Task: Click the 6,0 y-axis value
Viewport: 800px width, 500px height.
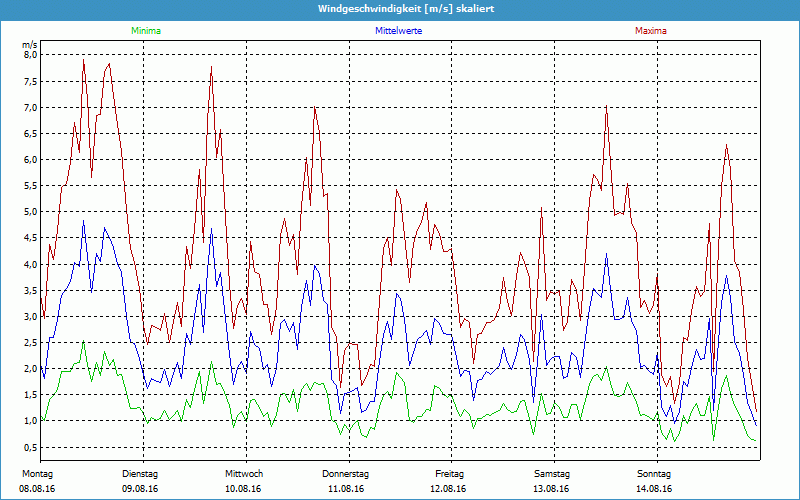Action: (x=31, y=159)
